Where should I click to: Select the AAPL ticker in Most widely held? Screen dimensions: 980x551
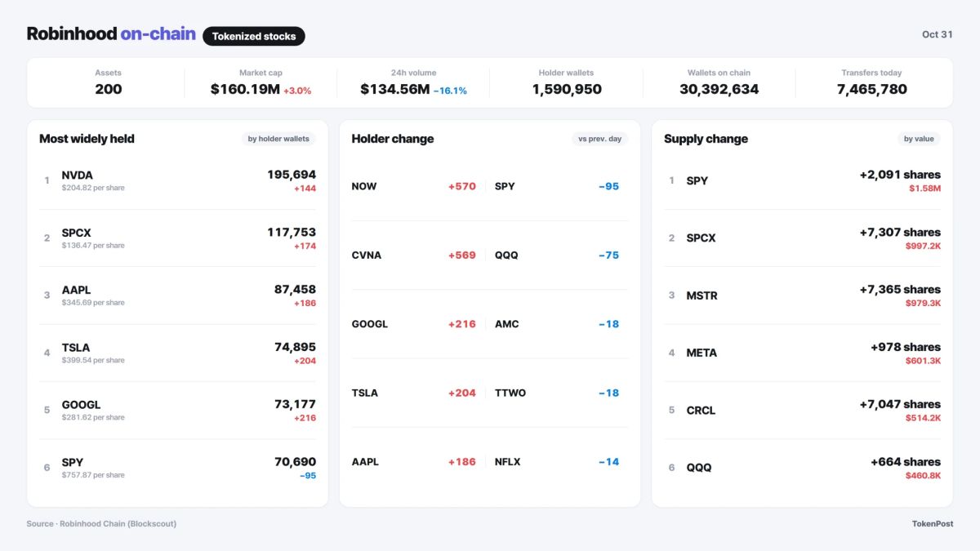tap(76, 290)
